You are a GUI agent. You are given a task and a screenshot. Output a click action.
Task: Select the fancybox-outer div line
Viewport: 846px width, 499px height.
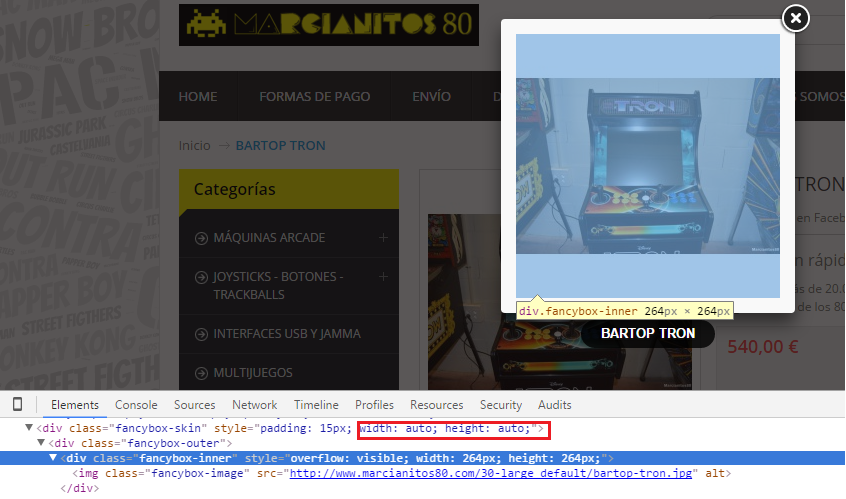click(140, 443)
